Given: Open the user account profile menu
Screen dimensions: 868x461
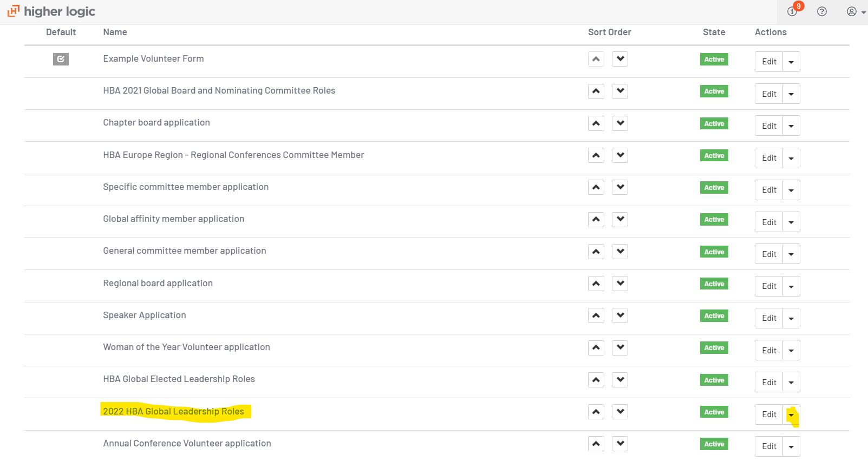Looking at the screenshot, I should click(856, 11).
